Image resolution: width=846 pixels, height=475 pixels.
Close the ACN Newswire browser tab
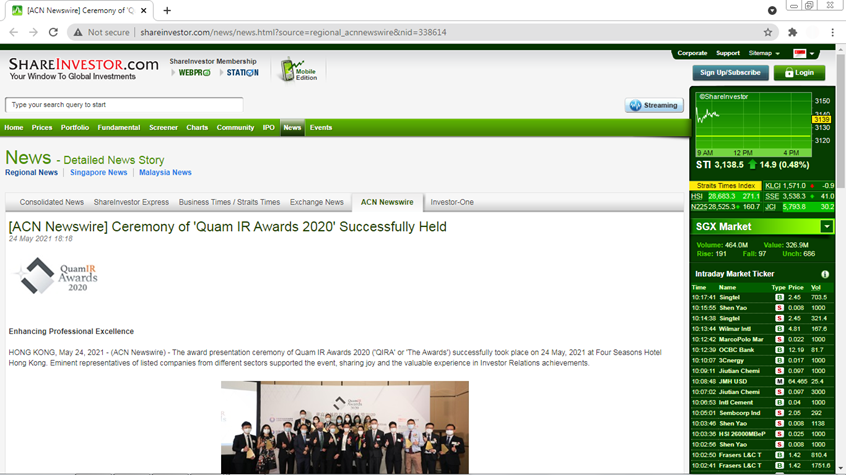pyautogui.click(x=144, y=10)
